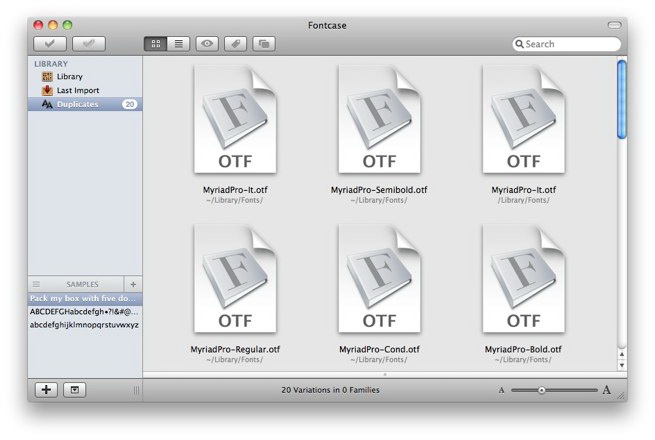
Task: Click the Duplicates AA icon
Action: [47, 104]
